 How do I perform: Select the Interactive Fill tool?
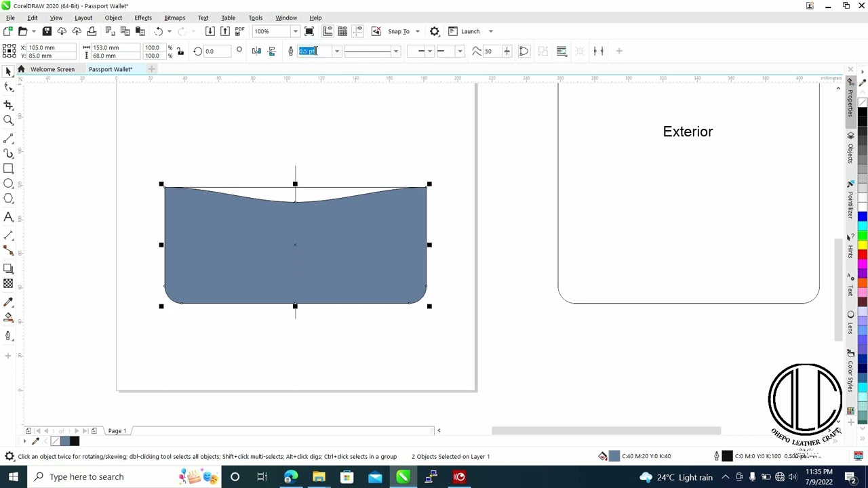click(x=8, y=317)
